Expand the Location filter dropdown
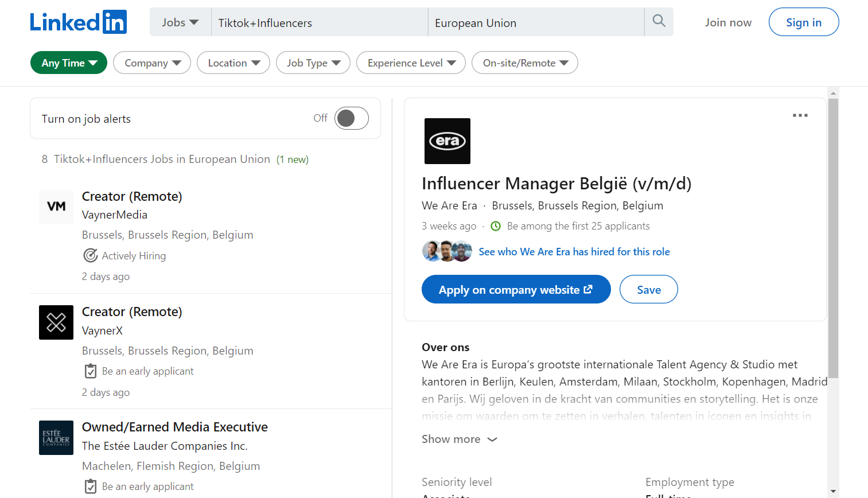Screen dimensions: 868x498 [233, 63]
